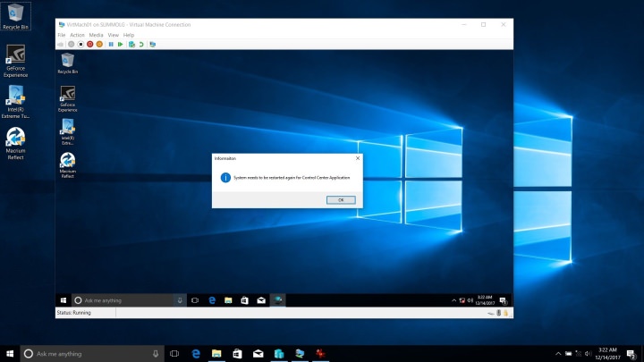Select Recycle Bin inside the virtual machine
Image resolution: width=644 pixels, height=362 pixels.
coord(68,63)
